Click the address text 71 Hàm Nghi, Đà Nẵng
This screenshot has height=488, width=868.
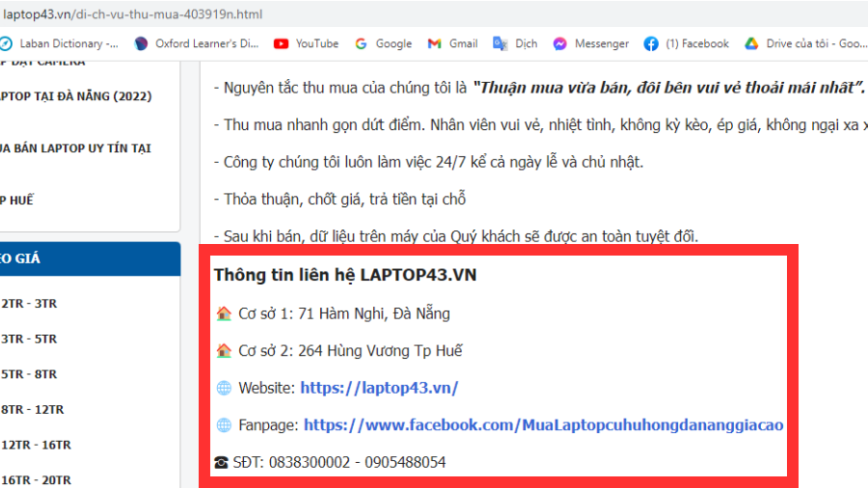tap(374, 313)
